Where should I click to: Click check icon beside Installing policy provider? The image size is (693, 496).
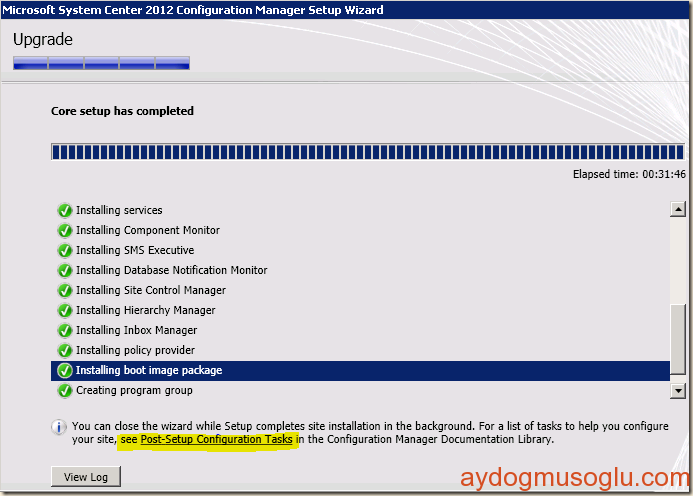click(65, 351)
